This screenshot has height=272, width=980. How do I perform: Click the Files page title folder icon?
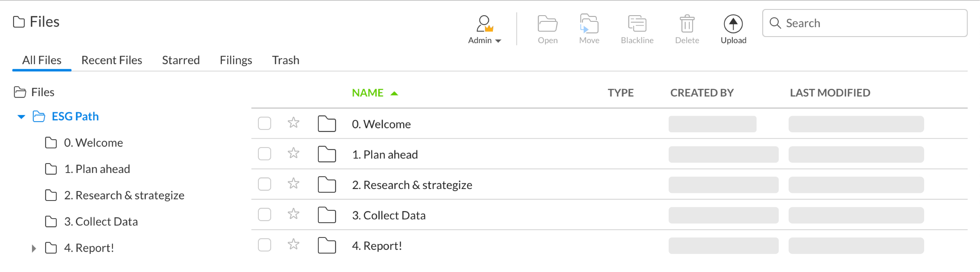coord(19,22)
